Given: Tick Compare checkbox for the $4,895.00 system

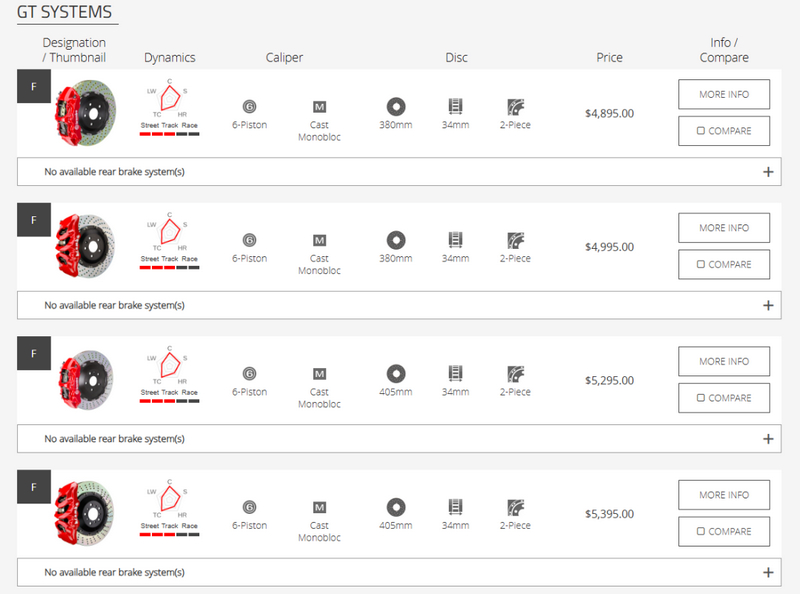Looking at the screenshot, I should (x=701, y=131).
